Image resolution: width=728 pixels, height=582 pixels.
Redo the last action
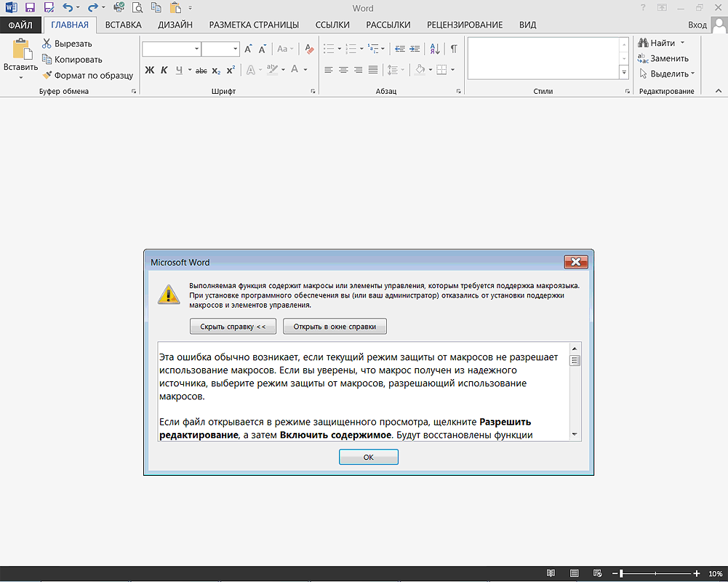(x=93, y=7)
